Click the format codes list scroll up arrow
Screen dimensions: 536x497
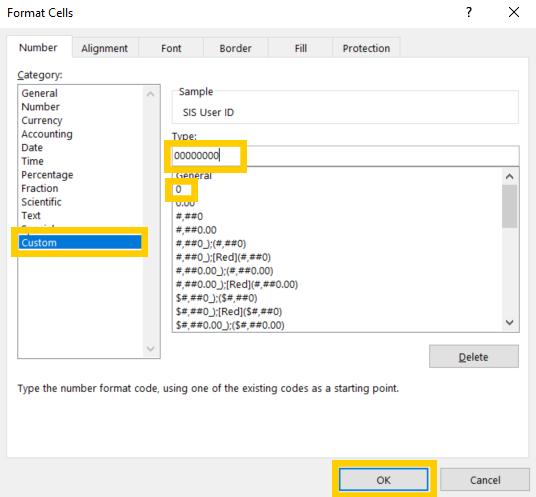click(x=509, y=176)
